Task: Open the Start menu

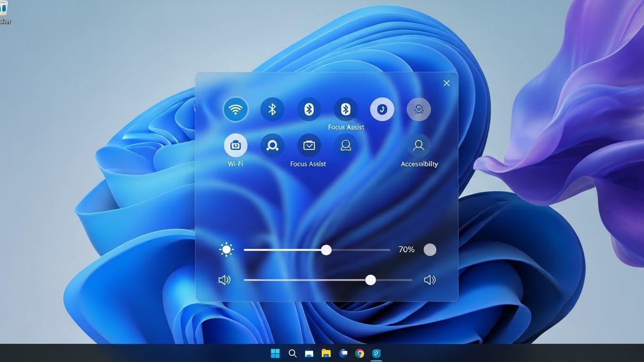Action: [x=276, y=353]
